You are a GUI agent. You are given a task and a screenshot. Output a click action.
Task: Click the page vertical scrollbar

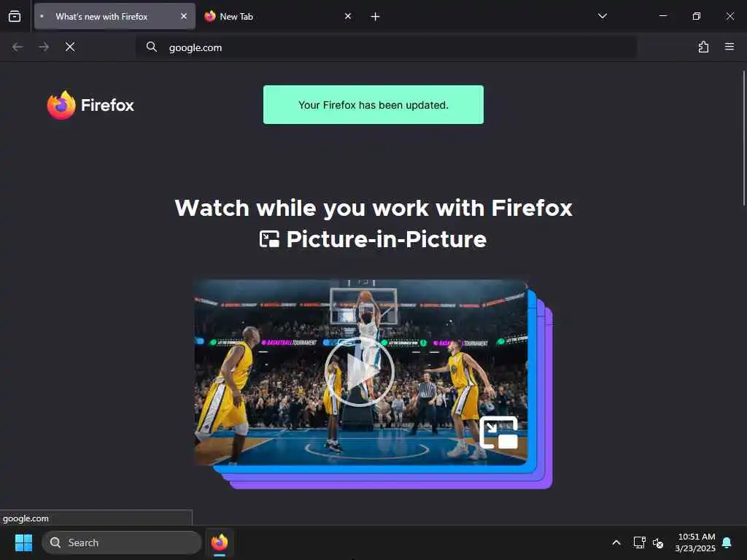(743, 138)
